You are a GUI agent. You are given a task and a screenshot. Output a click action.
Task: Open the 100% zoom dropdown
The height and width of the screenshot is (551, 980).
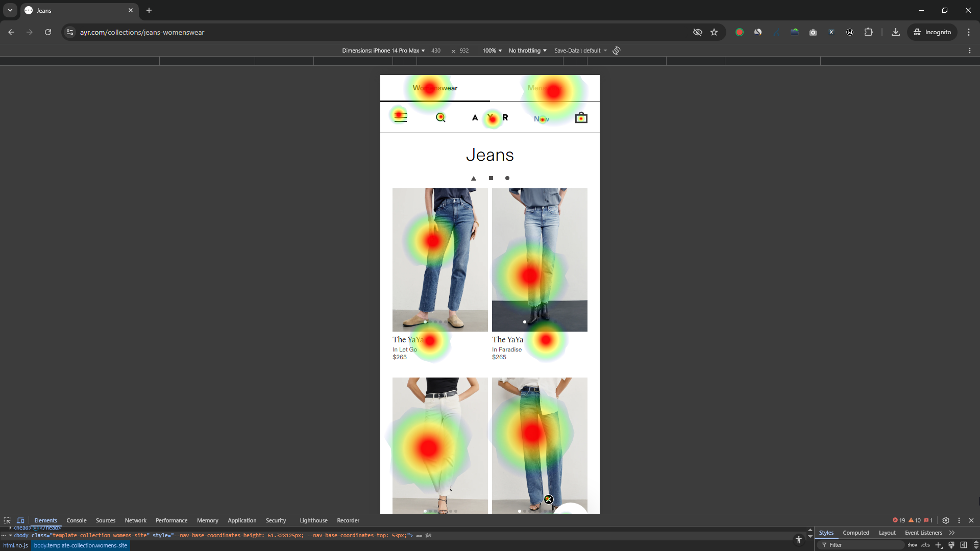[x=492, y=51]
